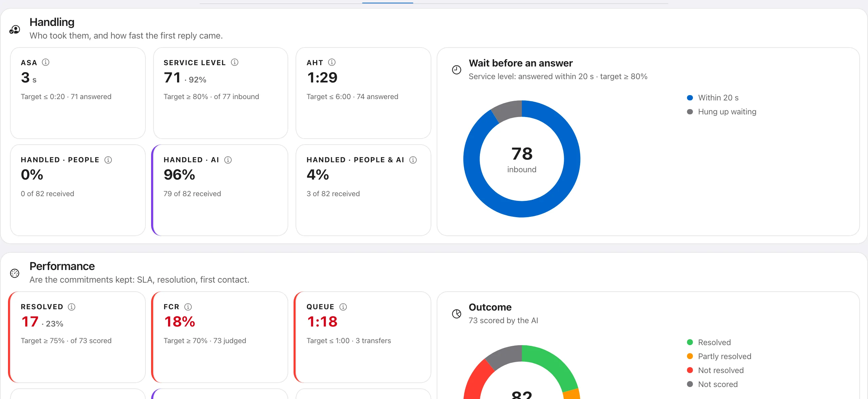Open info for Handled · AI
The image size is (868, 399).
pos(228,160)
